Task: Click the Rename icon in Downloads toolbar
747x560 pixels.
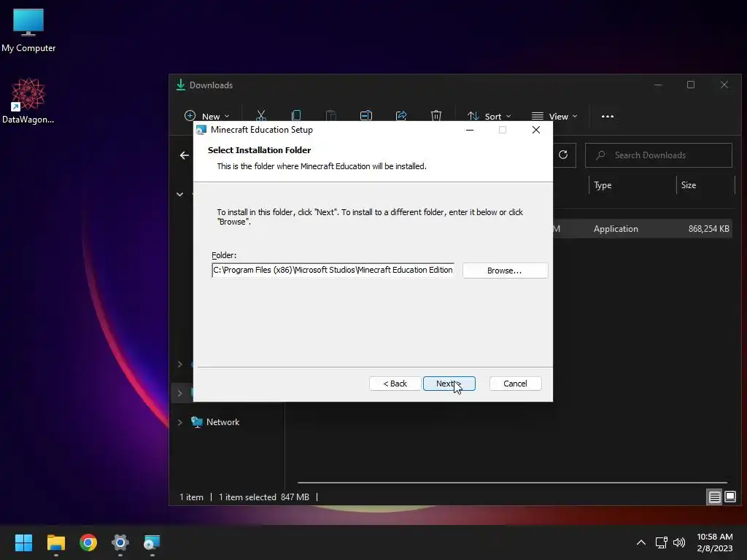Action: pyautogui.click(x=366, y=116)
